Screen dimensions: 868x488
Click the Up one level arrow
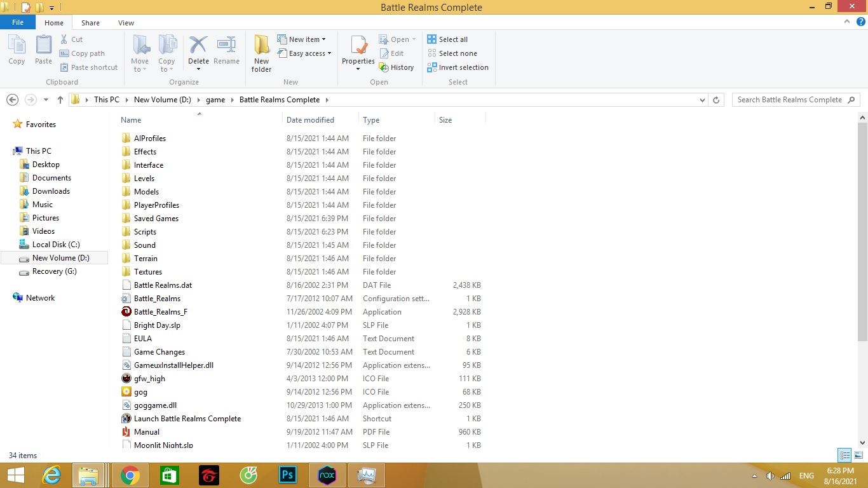coord(60,100)
